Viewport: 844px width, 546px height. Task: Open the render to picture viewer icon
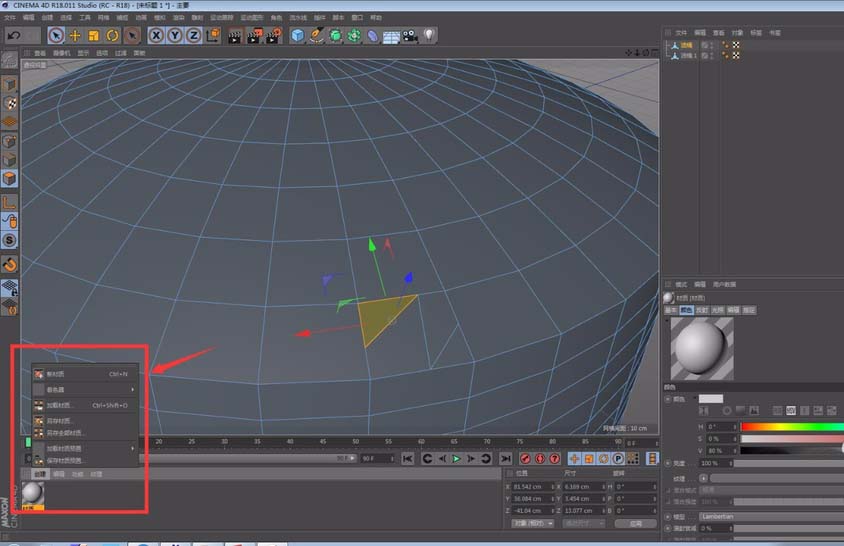coord(253,35)
